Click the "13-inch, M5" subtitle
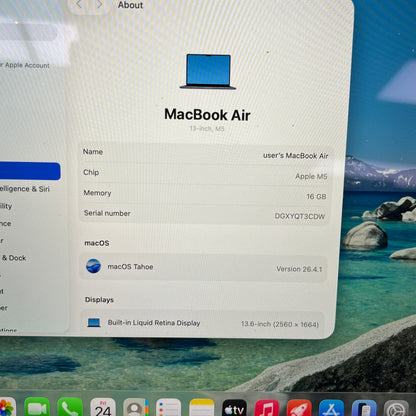Image resolution: width=416 pixels, height=416 pixels. pyautogui.click(x=207, y=128)
